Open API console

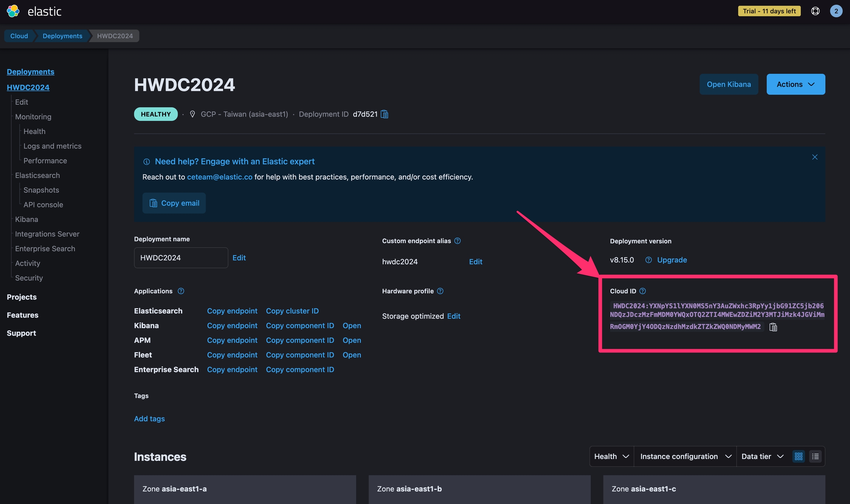pos(43,205)
